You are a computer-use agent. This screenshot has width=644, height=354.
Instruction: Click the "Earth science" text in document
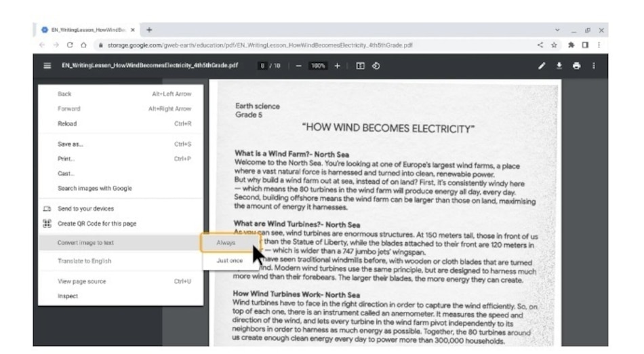click(258, 106)
